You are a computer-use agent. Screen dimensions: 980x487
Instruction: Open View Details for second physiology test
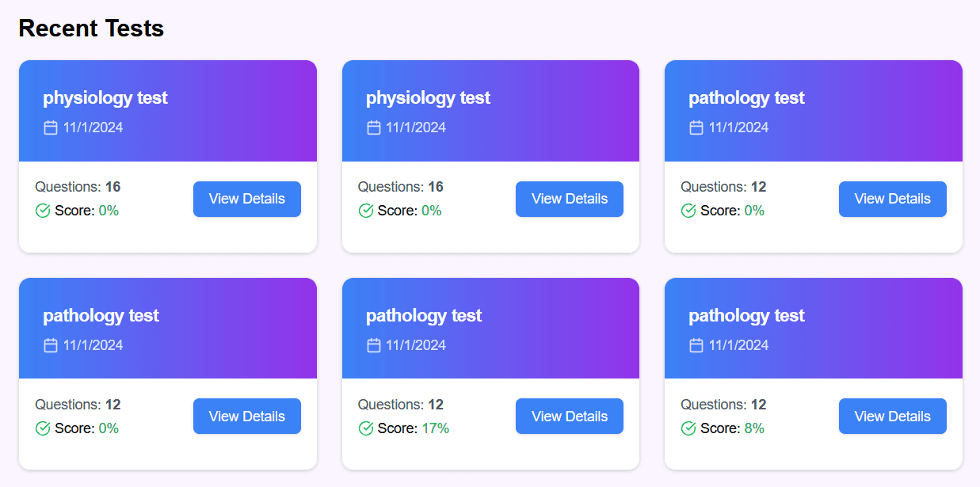[x=569, y=199]
